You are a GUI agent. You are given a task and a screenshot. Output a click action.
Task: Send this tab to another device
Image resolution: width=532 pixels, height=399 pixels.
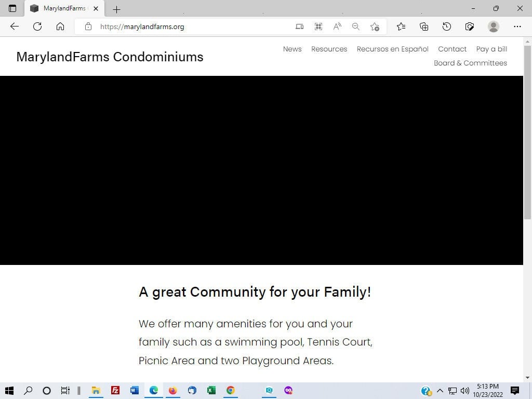point(300,26)
